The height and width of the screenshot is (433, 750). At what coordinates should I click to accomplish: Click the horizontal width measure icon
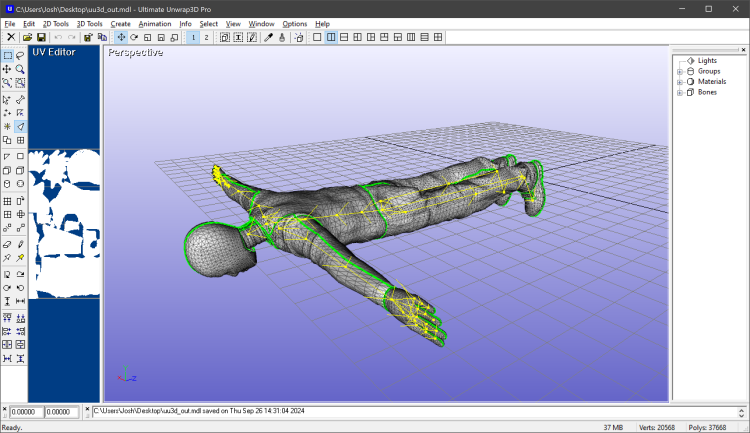point(20,301)
